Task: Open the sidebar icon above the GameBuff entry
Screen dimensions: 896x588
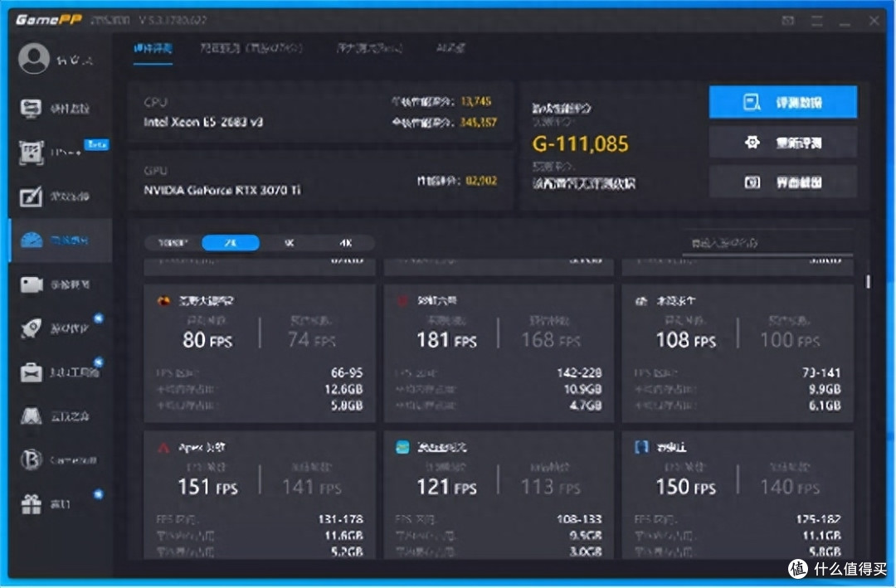Action: click(x=31, y=415)
